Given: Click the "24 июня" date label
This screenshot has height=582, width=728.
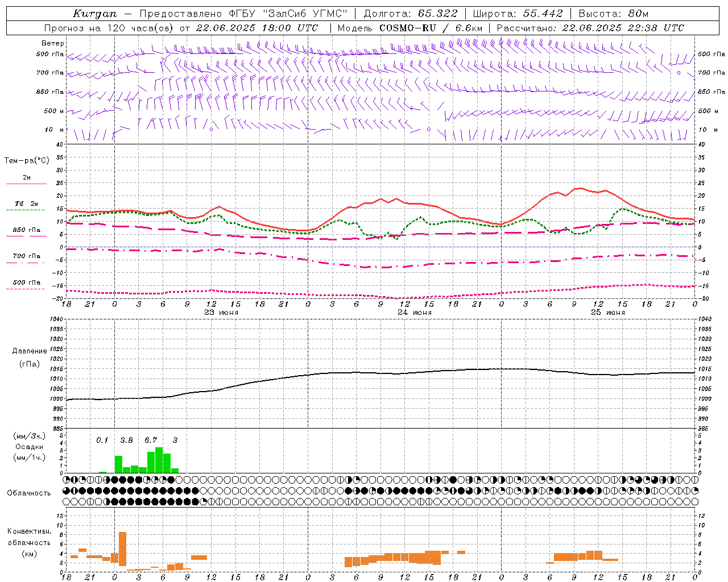Looking at the screenshot, I should tap(415, 313).
